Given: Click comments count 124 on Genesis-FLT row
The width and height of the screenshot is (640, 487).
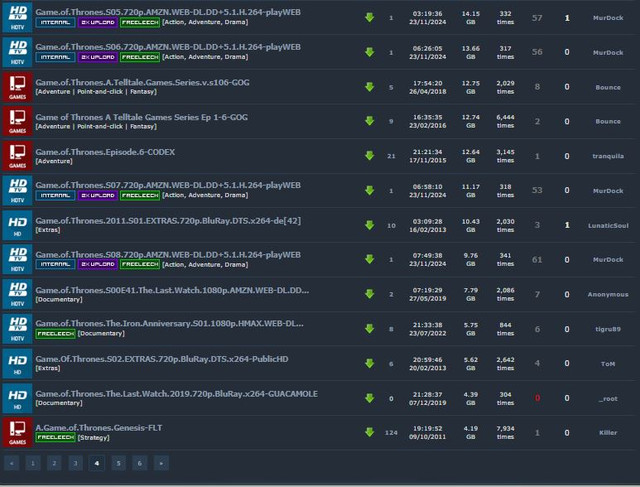Looking at the screenshot, I should point(391,433).
